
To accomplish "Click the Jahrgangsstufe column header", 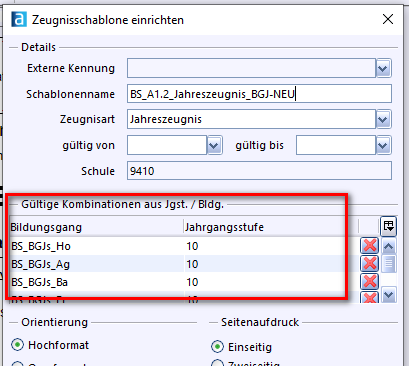I will point(271,227).
